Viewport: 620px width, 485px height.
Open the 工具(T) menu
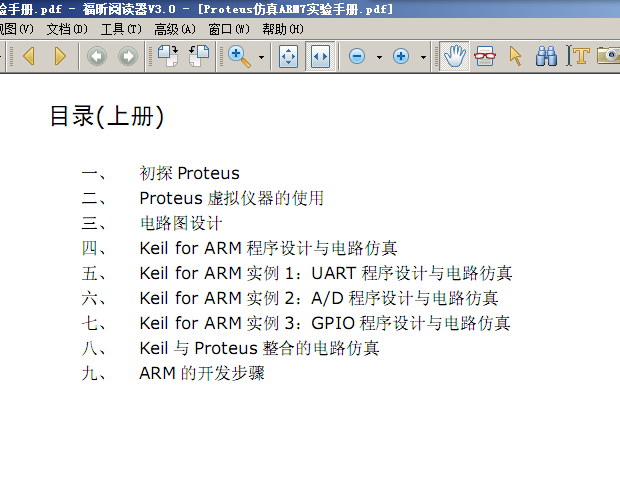[121, 29]
